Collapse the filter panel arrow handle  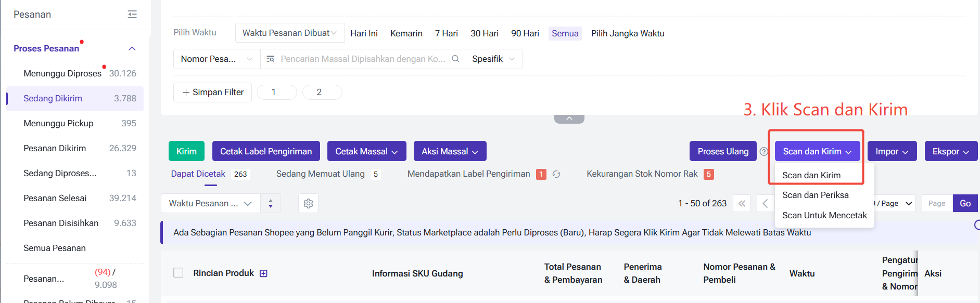coord(569,119)
